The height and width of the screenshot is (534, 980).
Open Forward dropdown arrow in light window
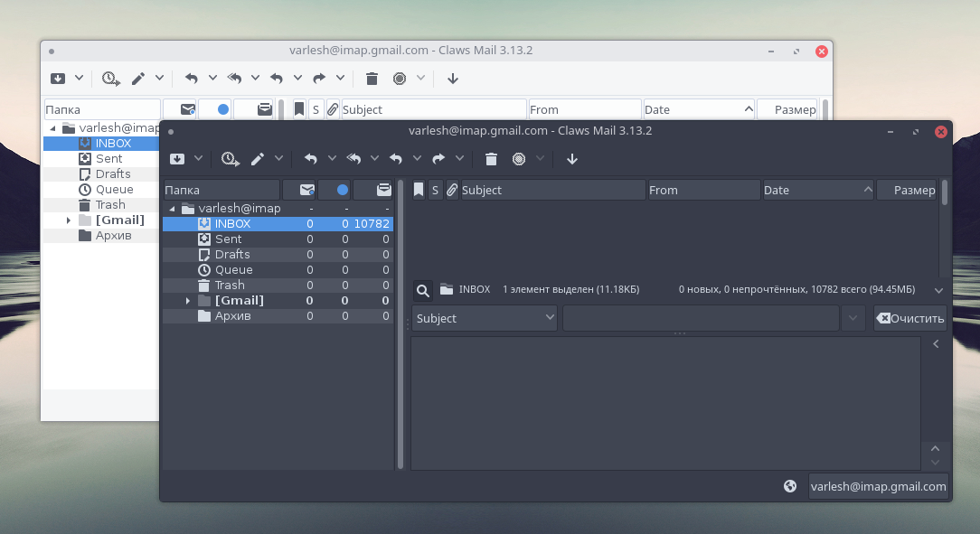(x=340, y=78)
